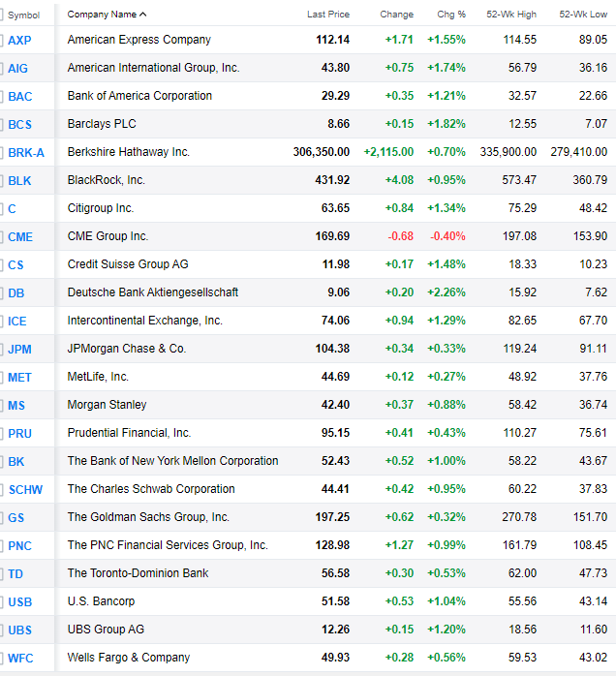Select Deutsche Bank Aktiengesellschaft name cell
Screen dimensions: 616x676
coord(153,292)
